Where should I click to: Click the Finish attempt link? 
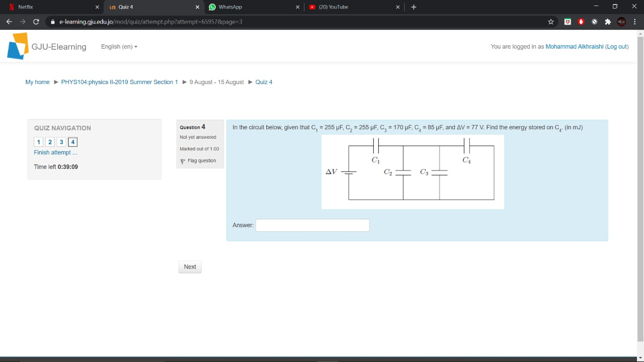56,152
